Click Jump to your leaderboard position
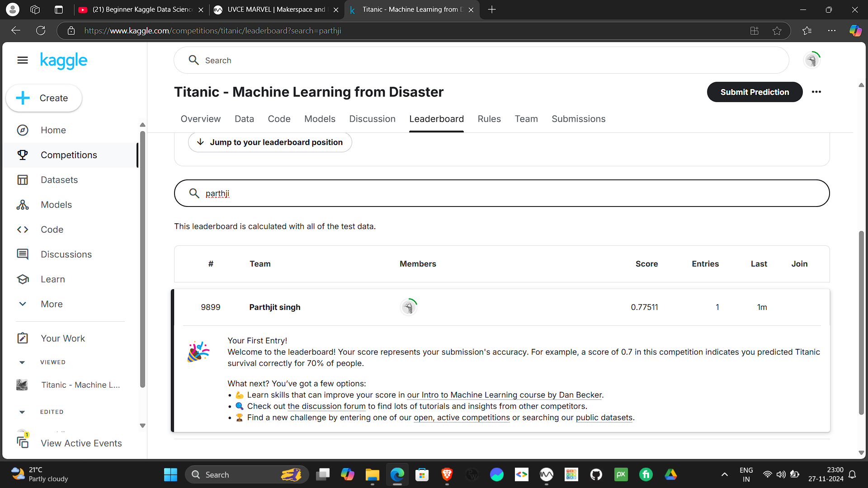This screenshot has height=488, width=868. 270,142
